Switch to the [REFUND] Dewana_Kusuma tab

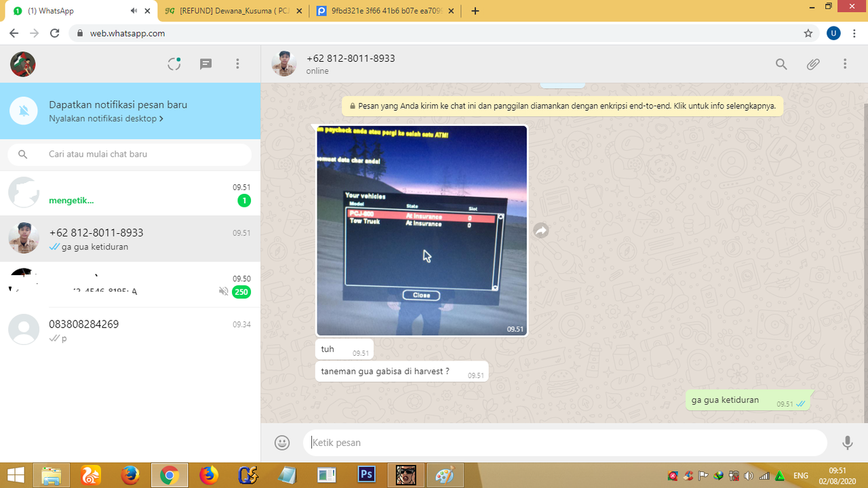tap(233, 11)
